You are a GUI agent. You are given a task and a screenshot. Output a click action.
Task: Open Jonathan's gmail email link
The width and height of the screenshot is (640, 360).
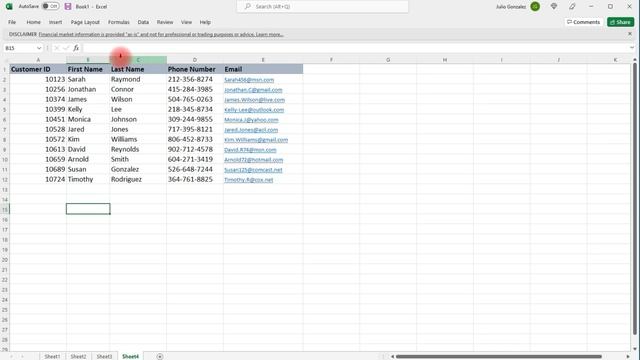pyautogui.click(x=253, y=90)
